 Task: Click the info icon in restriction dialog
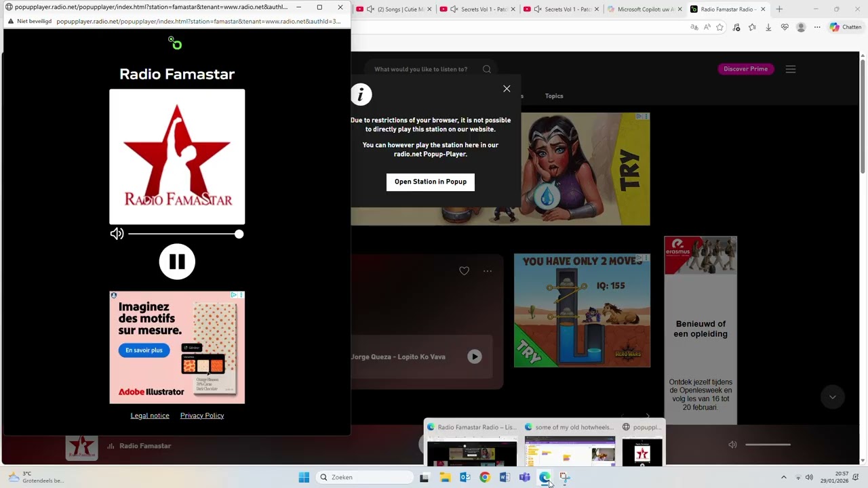tap(361, 95)
